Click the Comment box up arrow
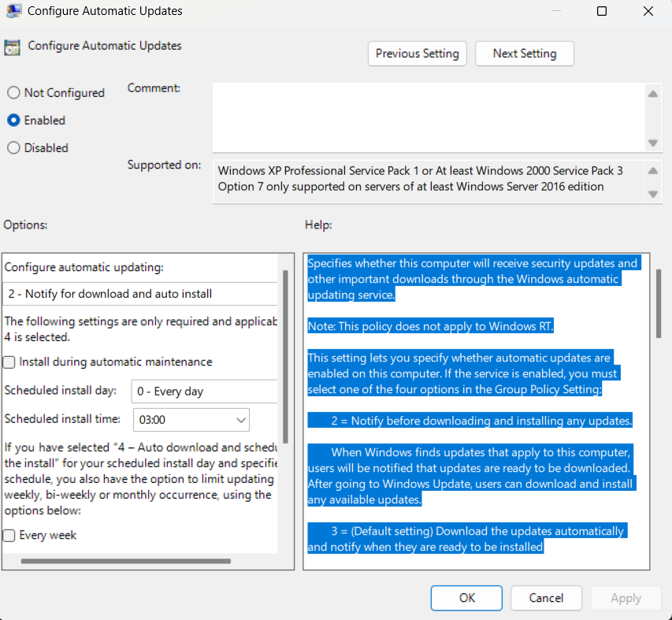This screenshot has height=620, width=672. (x=653, y=94)
